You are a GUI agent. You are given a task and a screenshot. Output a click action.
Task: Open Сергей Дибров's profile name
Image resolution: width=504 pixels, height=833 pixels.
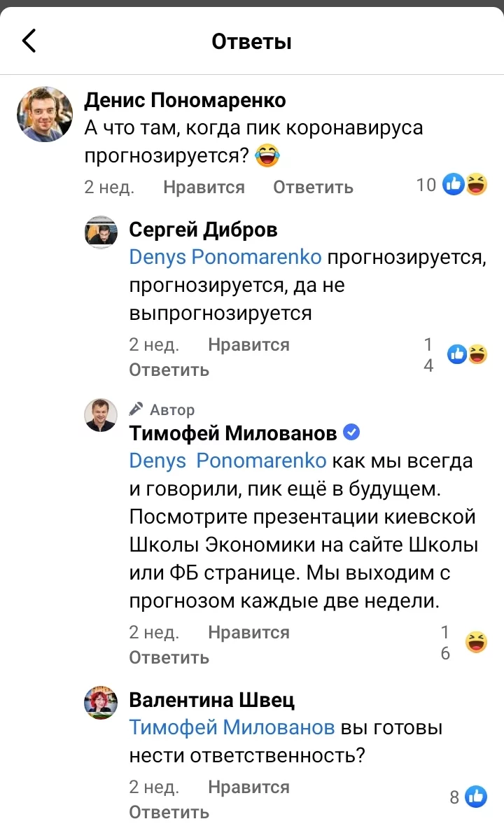pyautogui.click(x=203, y=230)
